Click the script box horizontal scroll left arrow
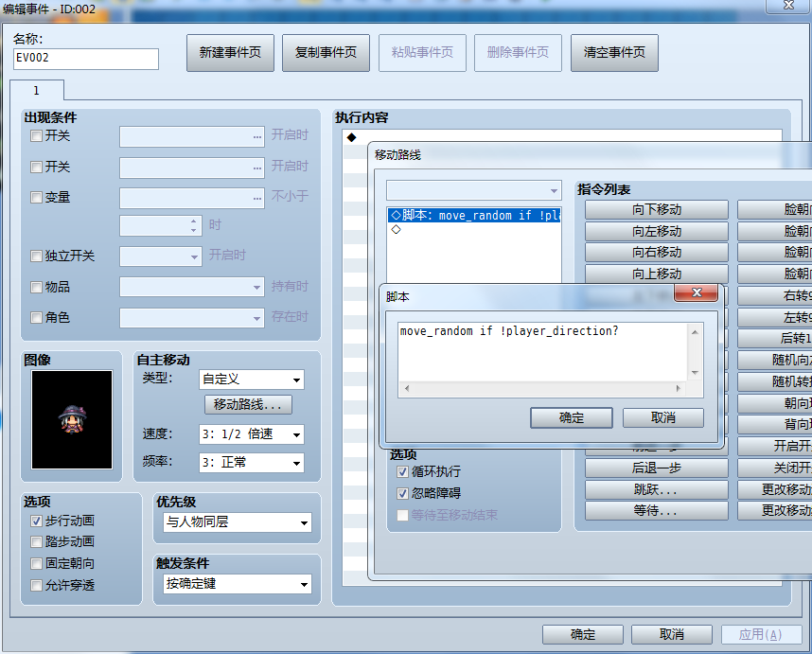812x654 pixels. (x=407, y=388)
